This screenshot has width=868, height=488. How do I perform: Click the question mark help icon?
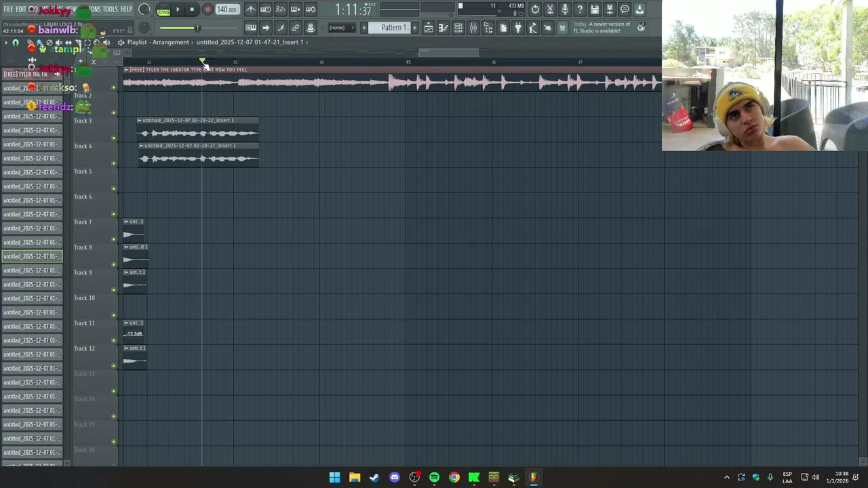[x=580, y=9]
